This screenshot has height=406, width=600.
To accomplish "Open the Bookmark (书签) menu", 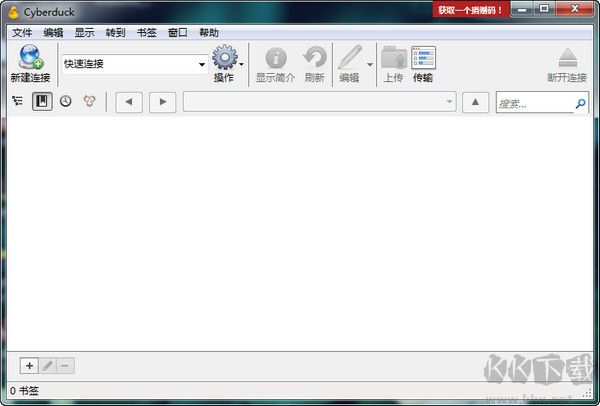I will click(146, 32).
